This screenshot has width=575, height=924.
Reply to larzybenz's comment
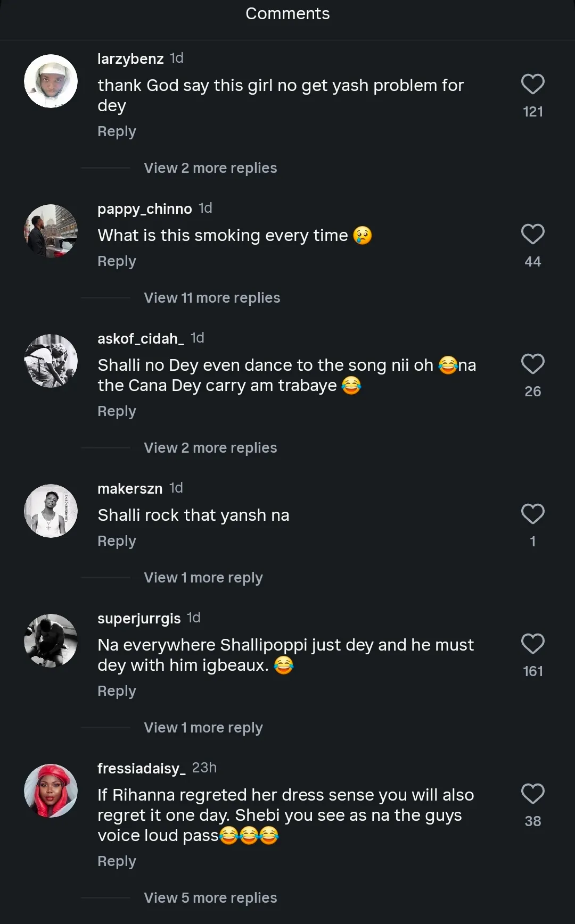(117, 131)
